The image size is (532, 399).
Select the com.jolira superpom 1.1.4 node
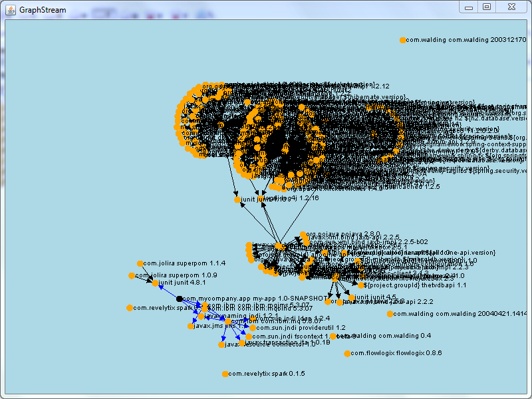pos(140,263)
